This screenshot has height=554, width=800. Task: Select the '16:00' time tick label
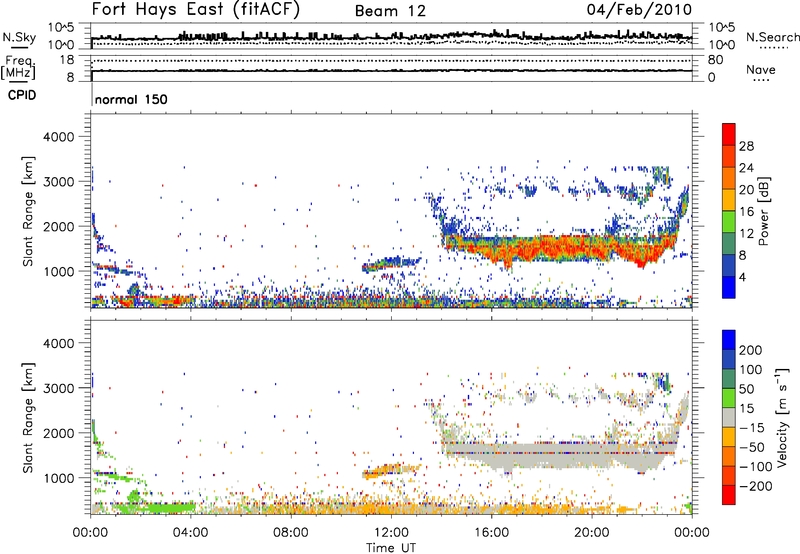click(x=491, y=533)
